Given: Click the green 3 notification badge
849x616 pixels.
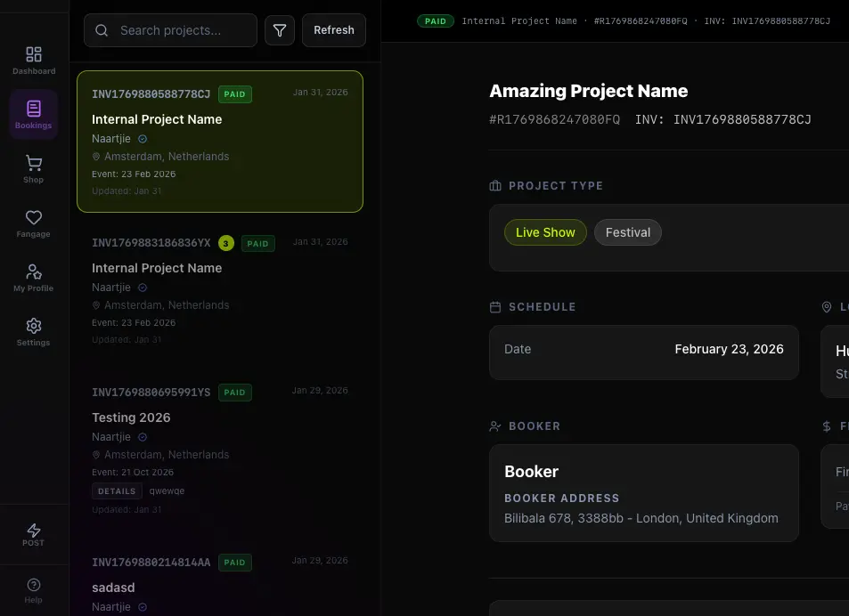Looking at the screenshot, I should (x=225, y=243).
